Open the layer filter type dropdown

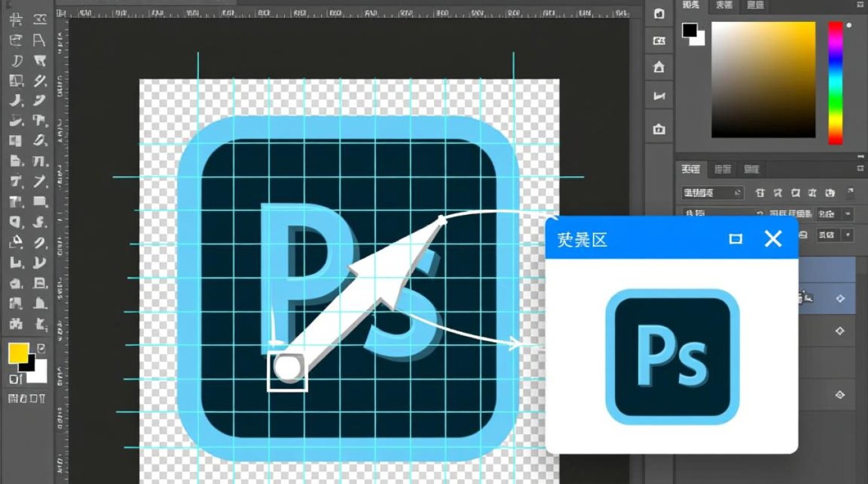[x=712, y=193]
